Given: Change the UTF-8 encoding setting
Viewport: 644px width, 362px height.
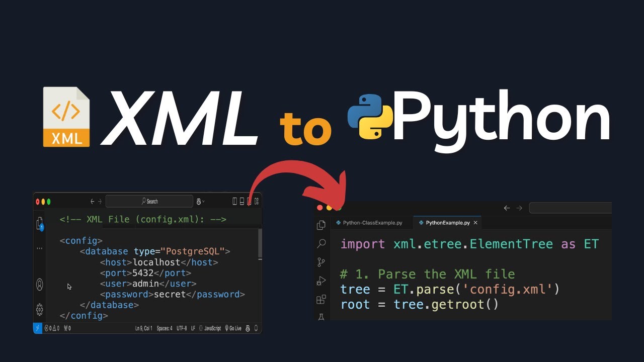Looking at the screenshot, I should pyautogui.click(x=182, y=328).
